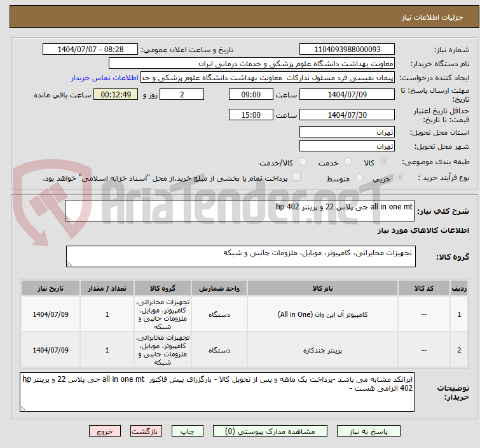Click the 'استان محل تحویل' field
This screenshot has width=480, height=448.
tap(346, 132)
